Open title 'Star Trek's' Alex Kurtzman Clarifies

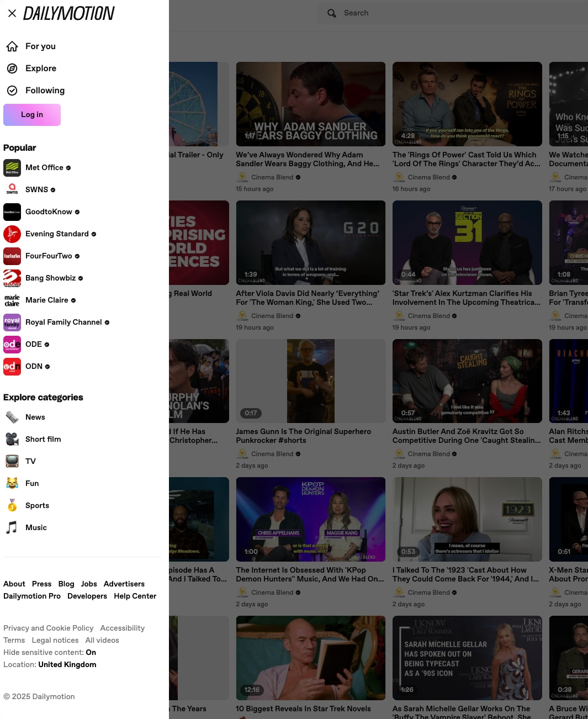click(467, 298)
